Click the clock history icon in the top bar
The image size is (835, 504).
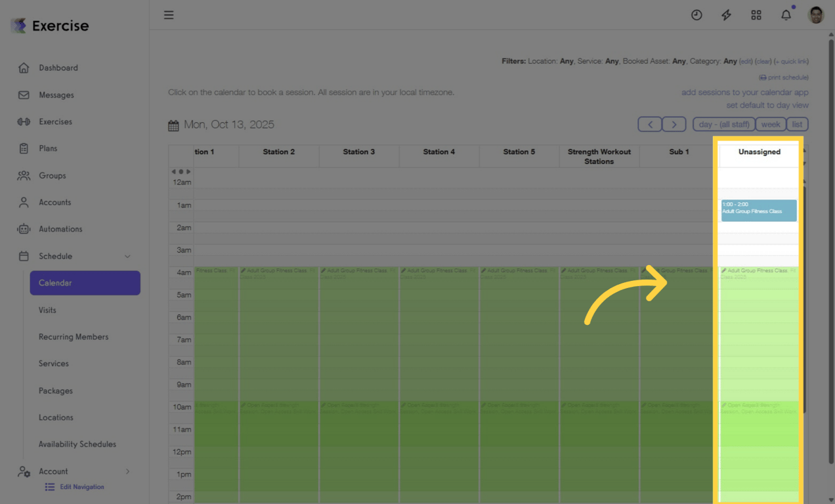click(696, 14)
